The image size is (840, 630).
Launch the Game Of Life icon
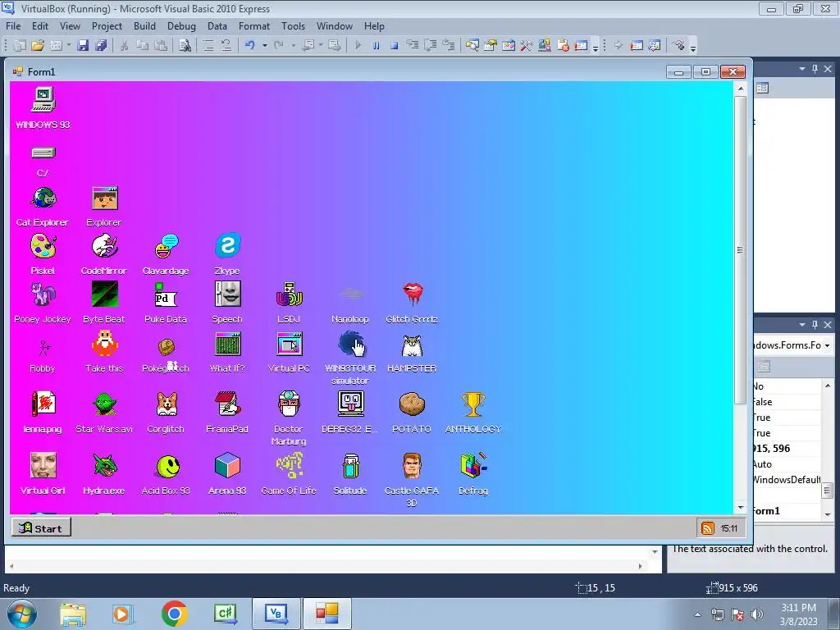290,466
